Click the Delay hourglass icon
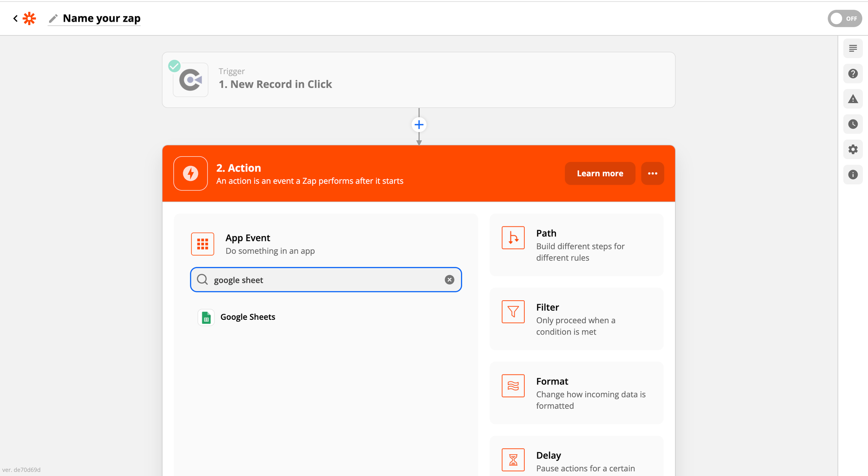This screenshot has width=868, height=476. click(513, 460)
